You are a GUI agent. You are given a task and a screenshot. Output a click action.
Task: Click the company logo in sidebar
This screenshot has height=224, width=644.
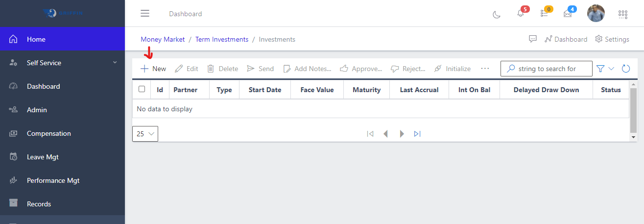point(63,13)
